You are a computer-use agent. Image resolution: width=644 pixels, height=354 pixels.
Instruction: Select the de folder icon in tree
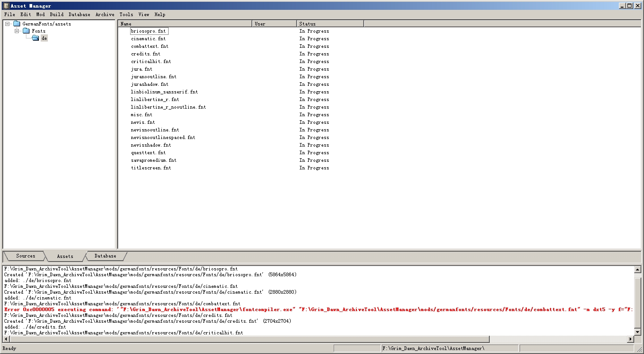(x=35, y=38)
